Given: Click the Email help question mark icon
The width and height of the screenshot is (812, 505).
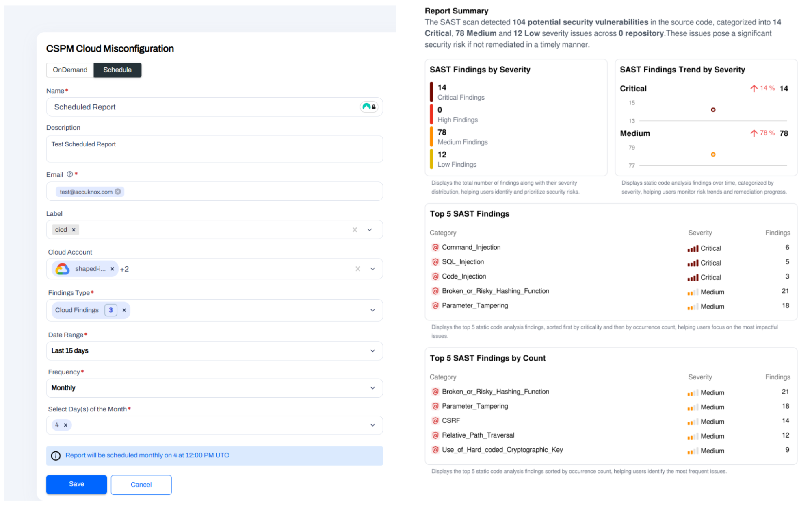Looking at the screenshot, I should [70, 174].
